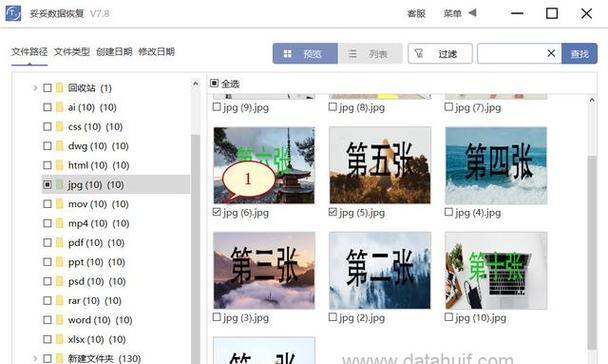Click the folder tree scroll-up arrow
The height and width of the screenshot is (364, 608).
[195, 84]
